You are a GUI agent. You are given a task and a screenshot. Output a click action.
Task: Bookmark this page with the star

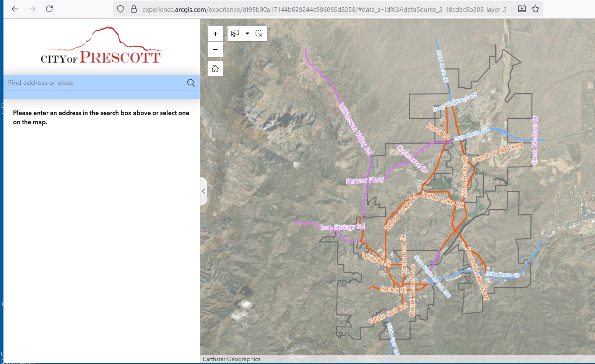coord(535,9)
